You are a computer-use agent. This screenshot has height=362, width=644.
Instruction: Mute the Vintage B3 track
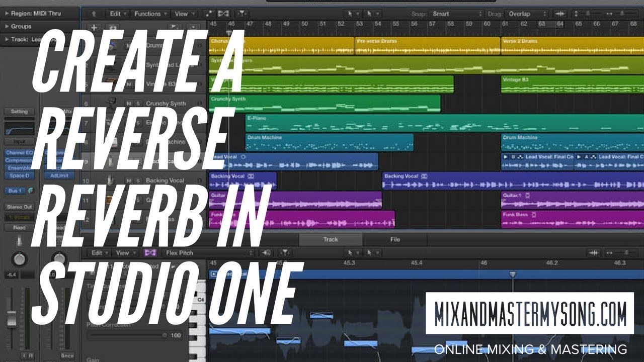[x=129, y=84]
